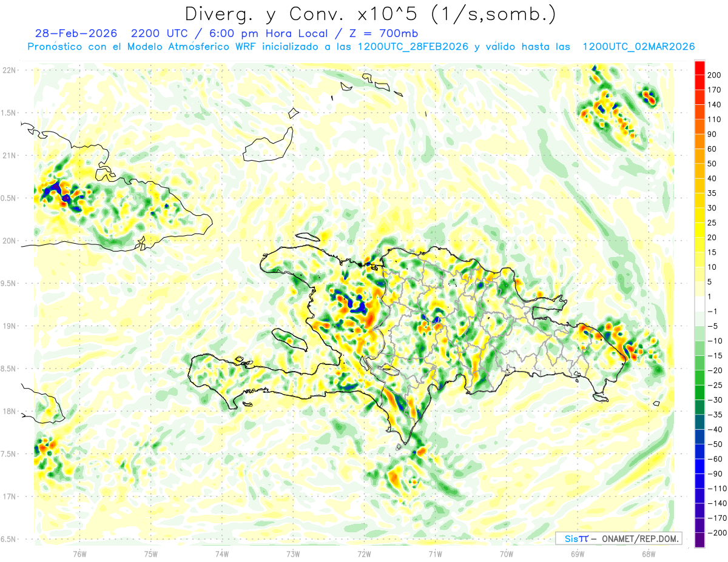The height and width of the screenshot is (562, 728).
Task: Click the positive '35' colorbar label
Action: click(x=713, y=193)
